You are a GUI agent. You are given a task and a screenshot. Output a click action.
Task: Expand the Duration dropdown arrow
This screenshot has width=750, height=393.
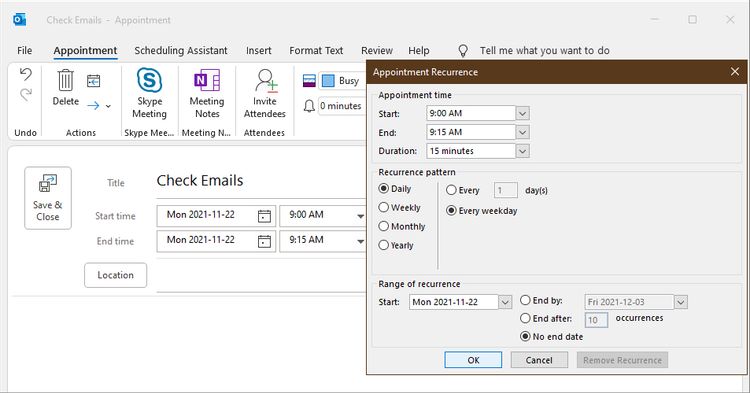click(x=523, y=151)
